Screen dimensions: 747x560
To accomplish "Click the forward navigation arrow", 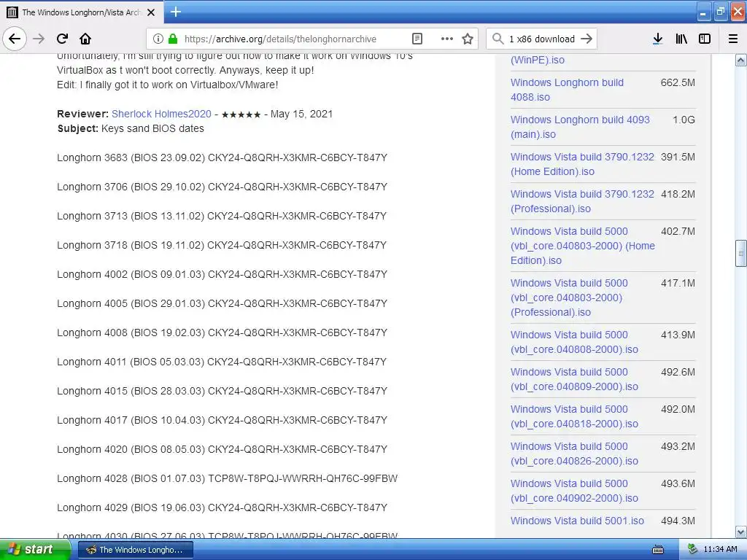I will point(39,39).
